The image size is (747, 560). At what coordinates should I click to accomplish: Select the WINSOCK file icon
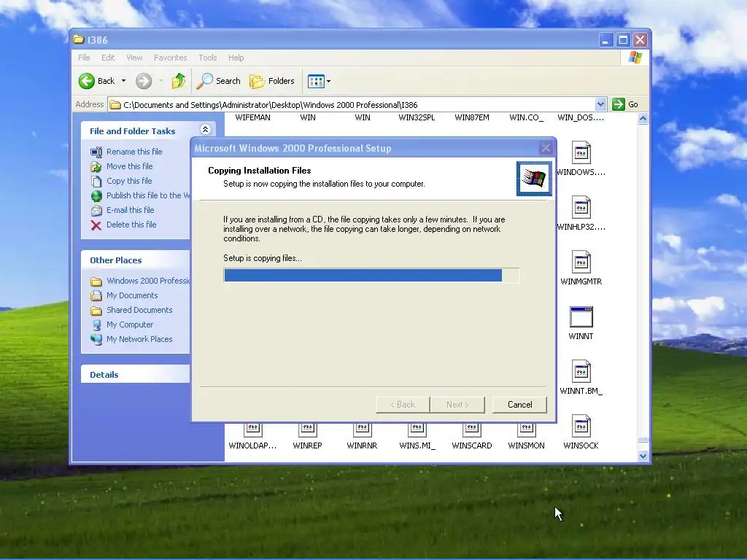pyautogui.click(x=581, y=426)
